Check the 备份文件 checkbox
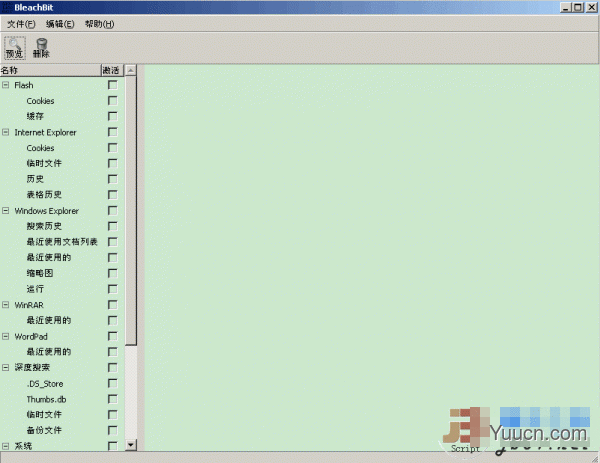 pos(112,430)
